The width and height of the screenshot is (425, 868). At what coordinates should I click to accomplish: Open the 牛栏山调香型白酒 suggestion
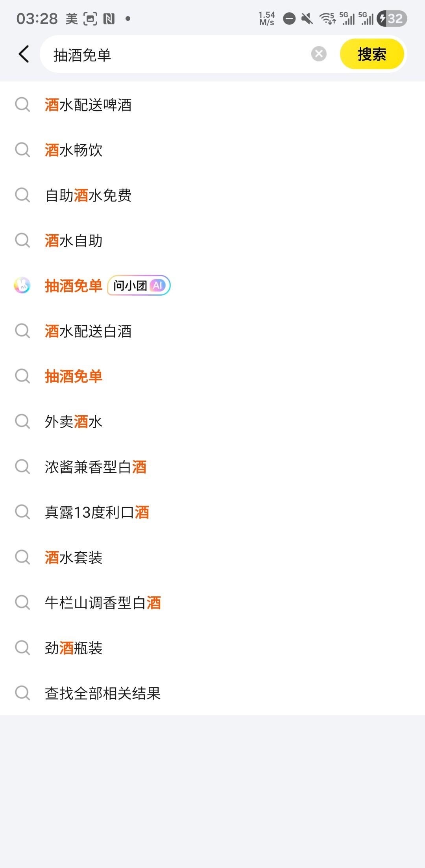click(103, 603)
